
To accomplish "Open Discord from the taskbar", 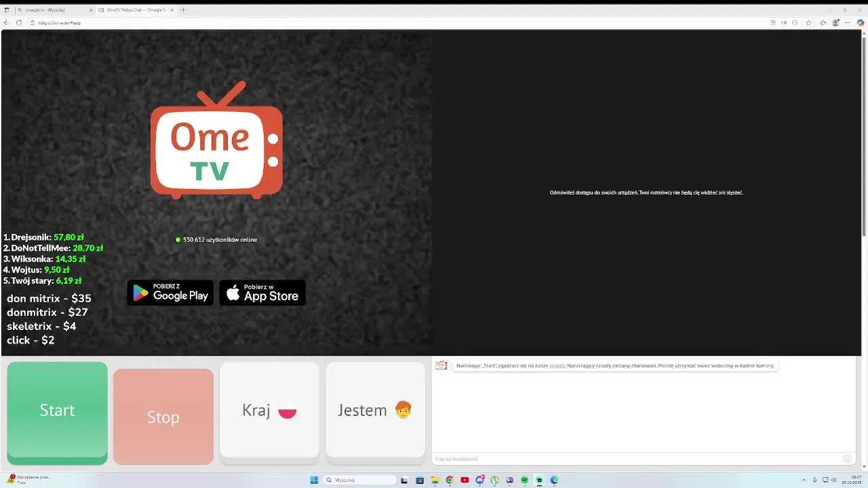I will [480, 480].
